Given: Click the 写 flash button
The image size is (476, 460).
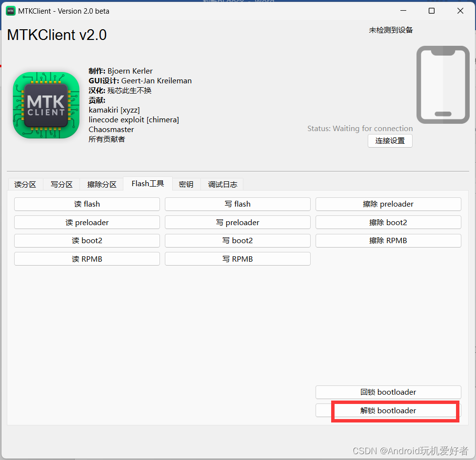Looking at the screenshot, I should click(238, 204).
